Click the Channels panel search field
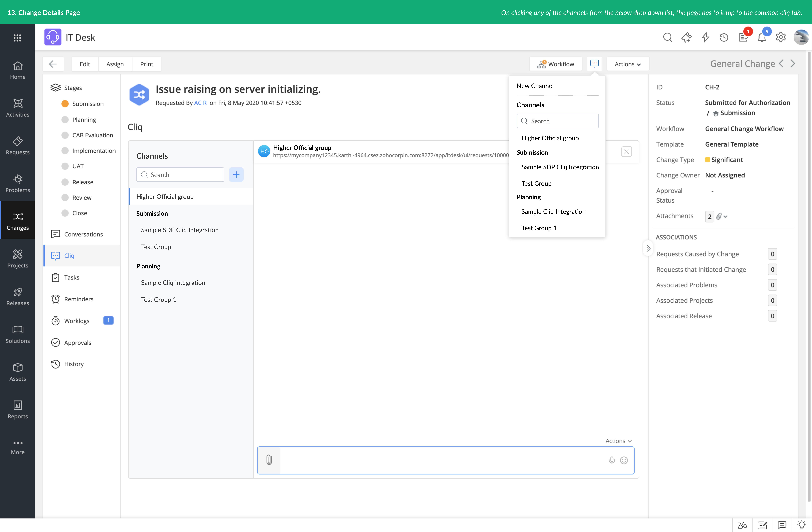This screenshot has width=812, height=532. coord(180,174)
